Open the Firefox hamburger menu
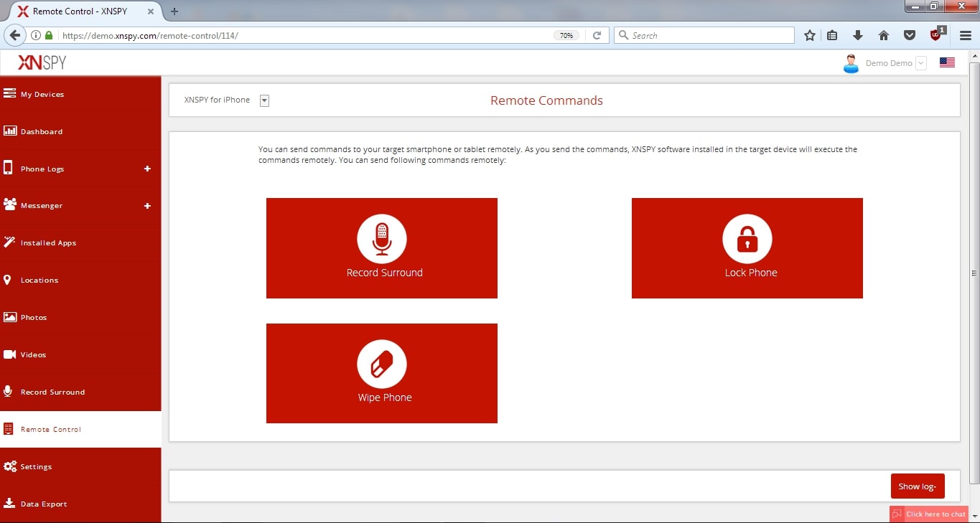The image size is (980, 523). 965,35
